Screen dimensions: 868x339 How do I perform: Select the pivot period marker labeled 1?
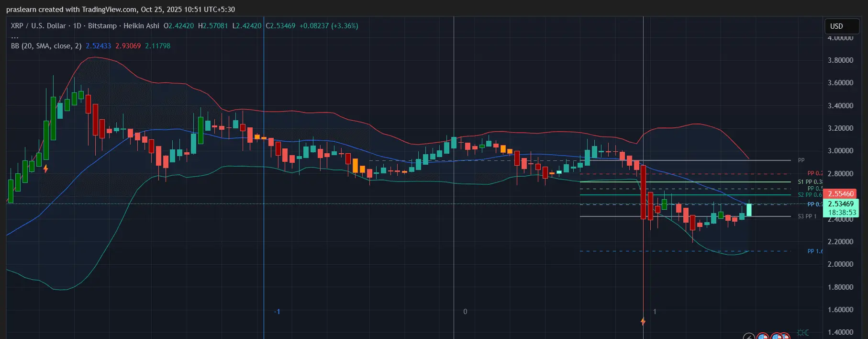point(655,312)
